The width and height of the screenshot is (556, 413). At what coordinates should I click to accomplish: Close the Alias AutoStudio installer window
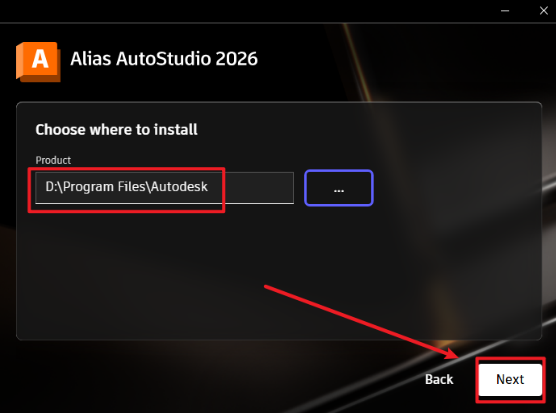coord(544,11)
